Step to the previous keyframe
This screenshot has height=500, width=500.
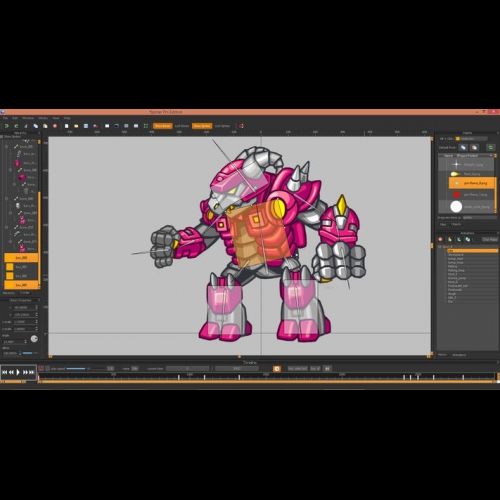tap(11, 372)
